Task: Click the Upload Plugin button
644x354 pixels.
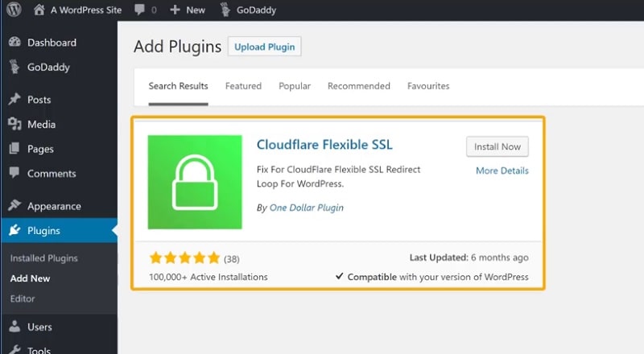Action: tap(265, 47)
